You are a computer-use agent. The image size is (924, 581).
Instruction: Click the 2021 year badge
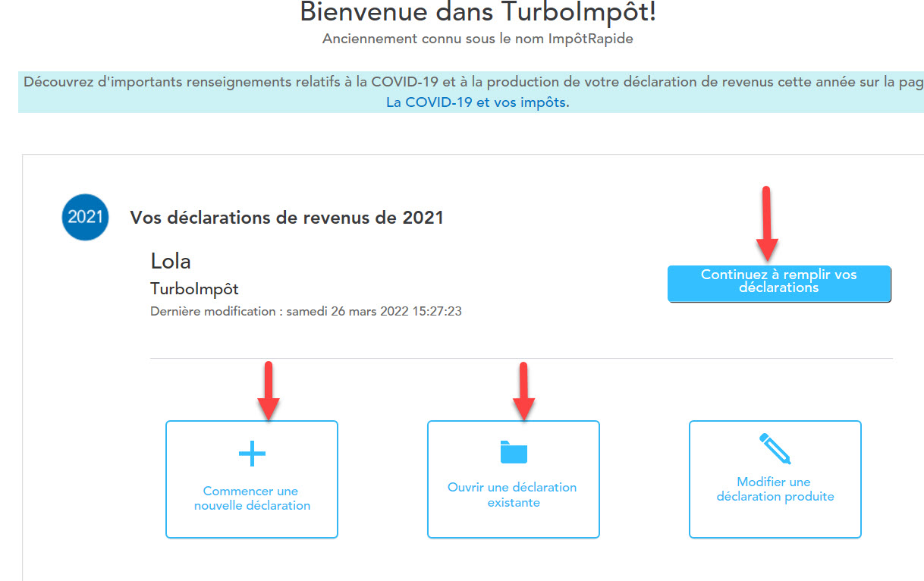point(85,217)
